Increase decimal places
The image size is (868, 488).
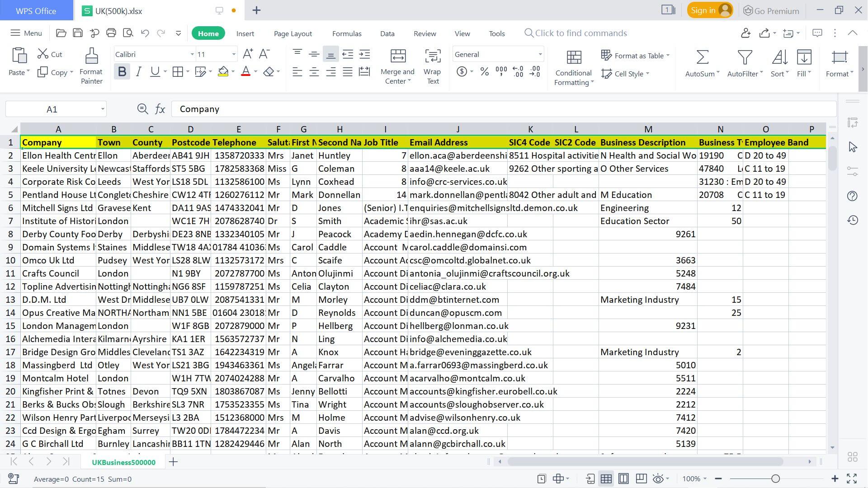518,72
